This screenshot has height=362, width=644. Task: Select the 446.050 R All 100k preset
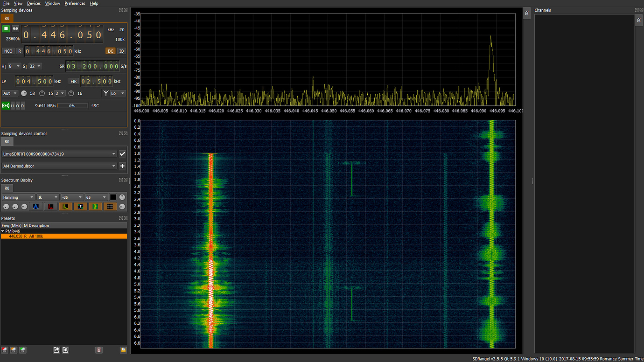[64, 237]
